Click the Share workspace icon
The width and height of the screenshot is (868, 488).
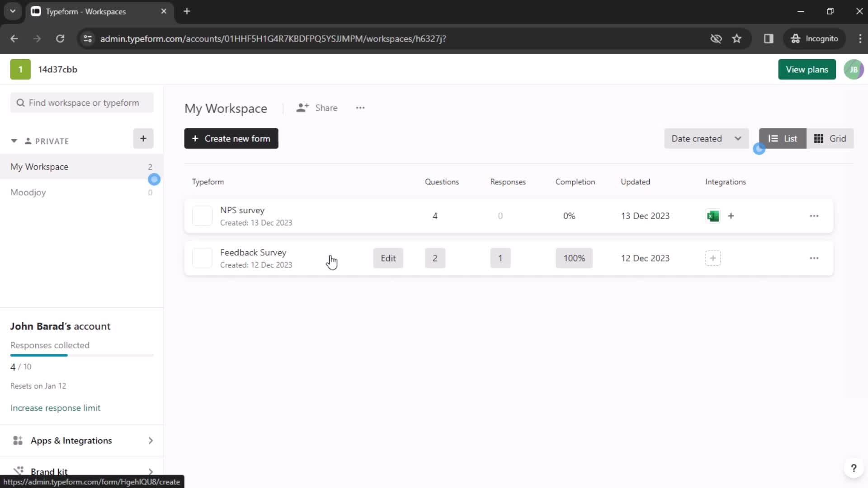[302, 107]
